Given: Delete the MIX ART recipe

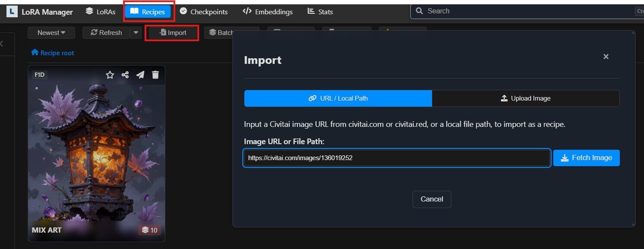Looking at the screenshot, I should coord(155,75).
